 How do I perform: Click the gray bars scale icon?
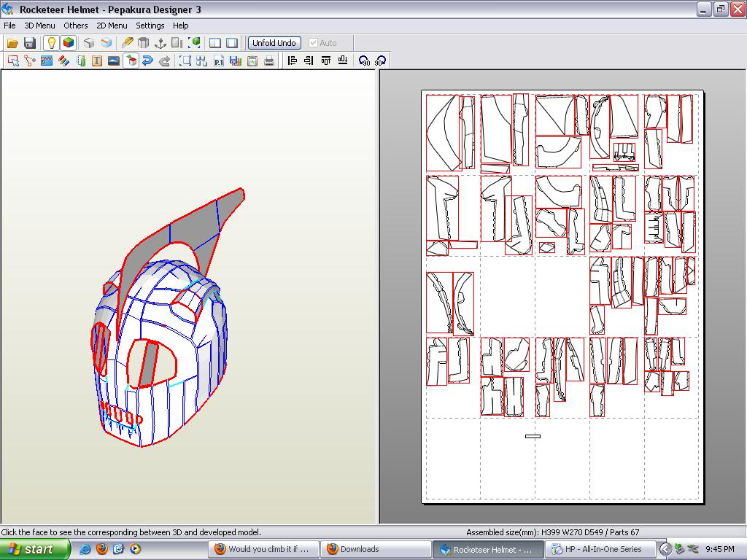pos(177,43)
